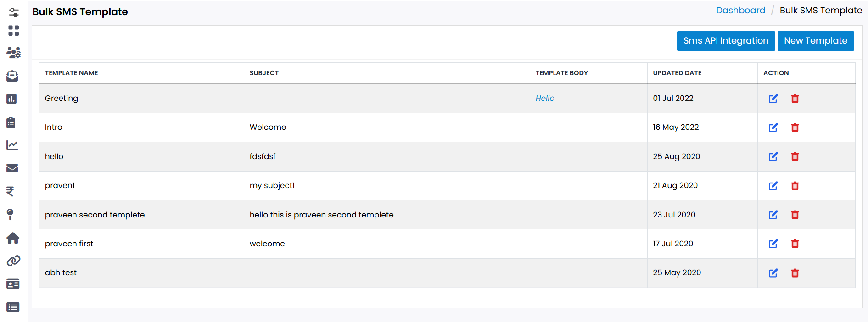
Task: Open Sms API Integration
Action: click(725, 41)
